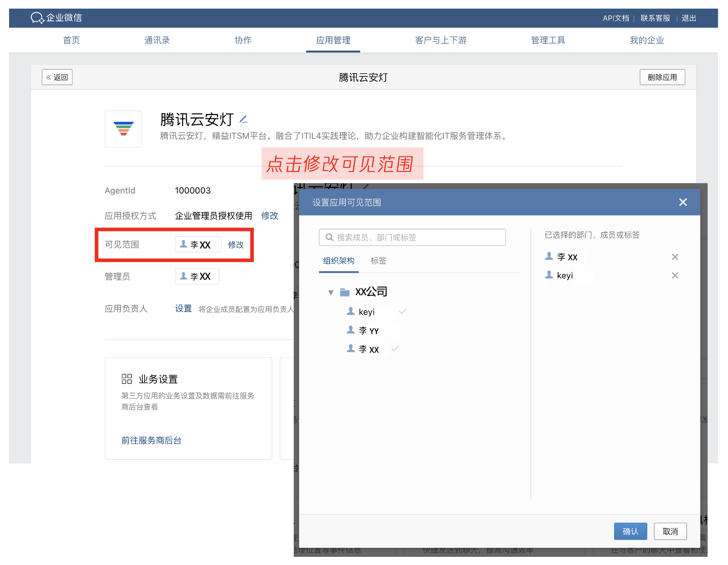Viewport: 728px width, 565px height.
Task: Open the 客户与上下游 navigation tab
Action: tap(441, 40)
